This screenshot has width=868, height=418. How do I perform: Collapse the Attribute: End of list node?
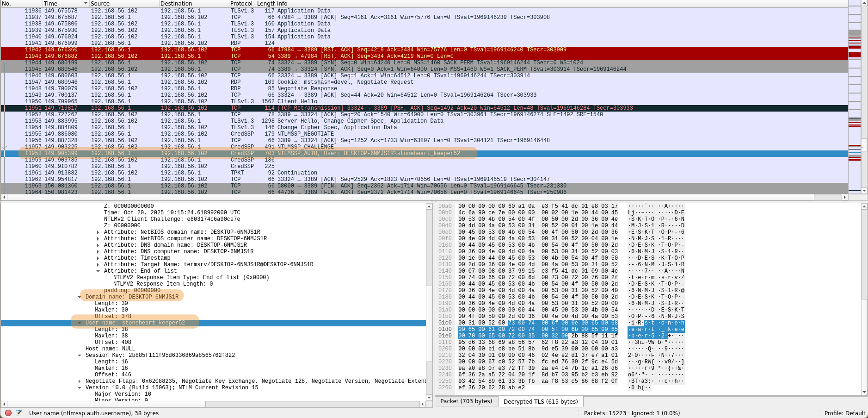(x=98, y=271)
